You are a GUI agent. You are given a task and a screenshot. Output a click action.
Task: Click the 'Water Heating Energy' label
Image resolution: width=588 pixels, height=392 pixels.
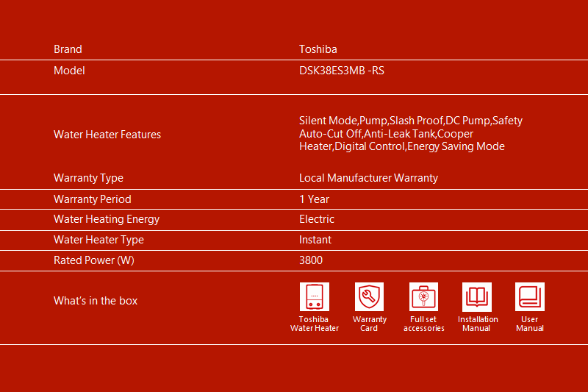107,219
